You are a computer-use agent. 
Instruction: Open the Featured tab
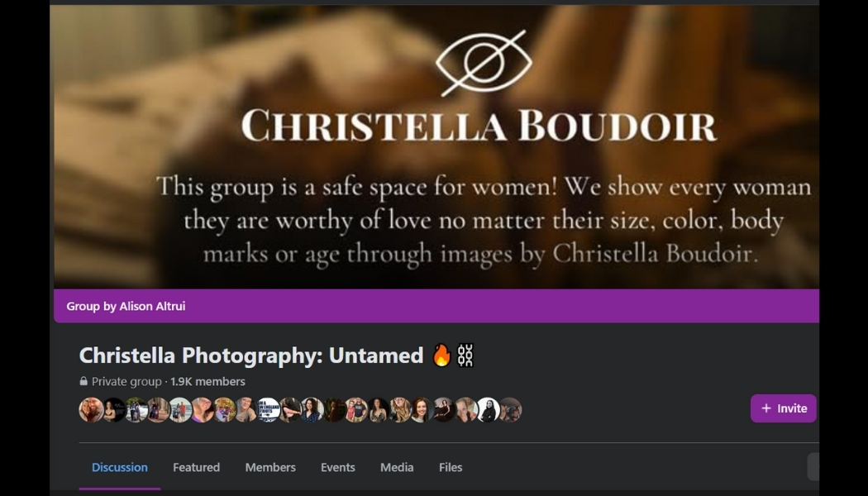(197, 468)
